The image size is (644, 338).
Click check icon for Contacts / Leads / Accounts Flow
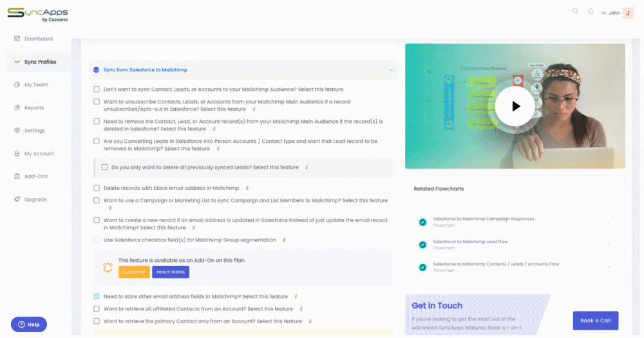coord(422,267)
